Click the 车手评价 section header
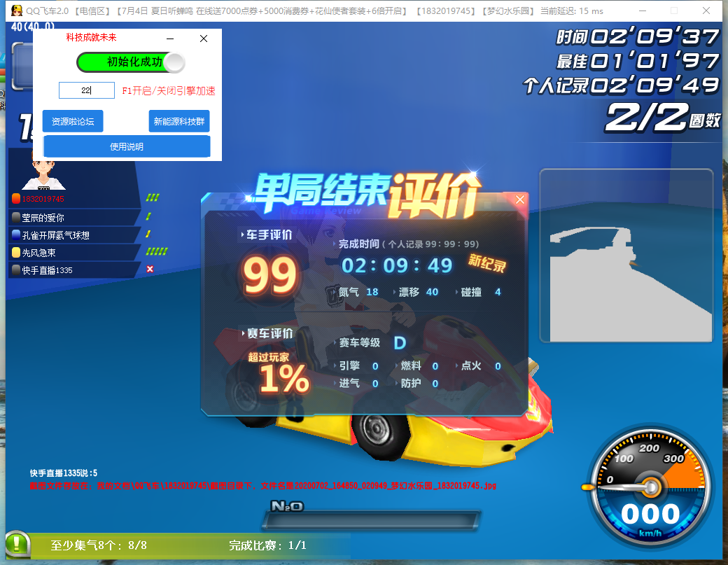Viewport: 728px width, 565px height. 267,235
